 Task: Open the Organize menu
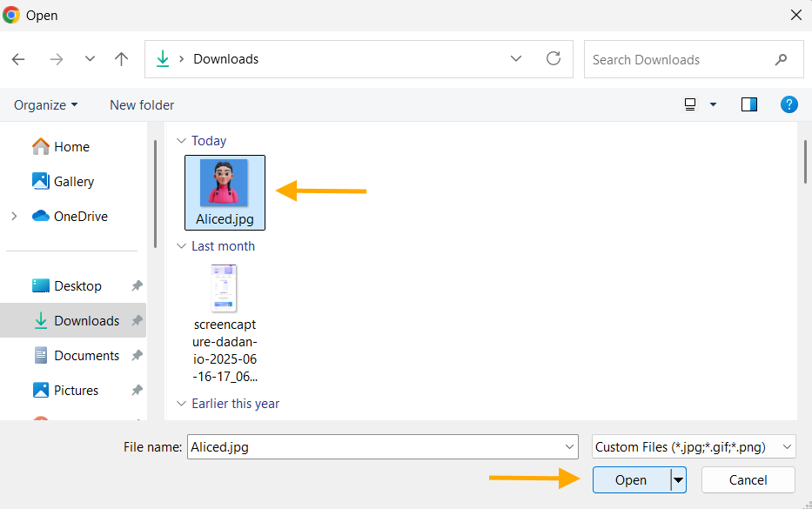pyautogui.click(x=45, y=104)
